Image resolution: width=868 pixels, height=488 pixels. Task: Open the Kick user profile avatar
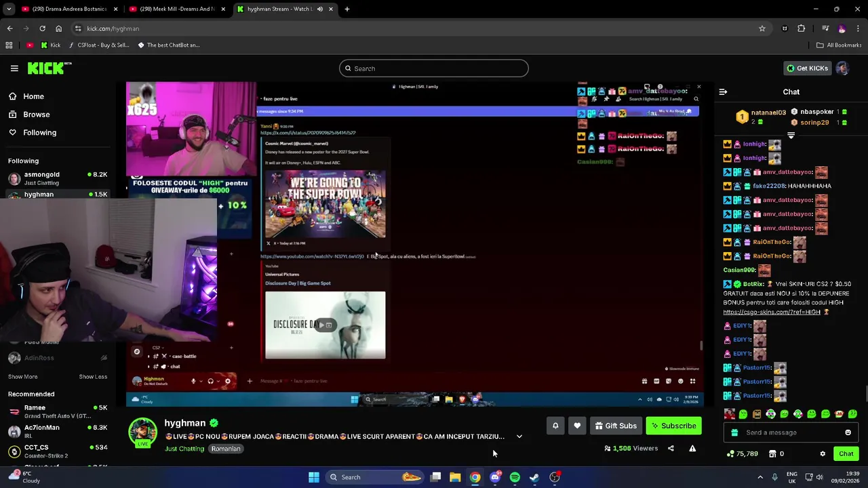pos(842,68)
